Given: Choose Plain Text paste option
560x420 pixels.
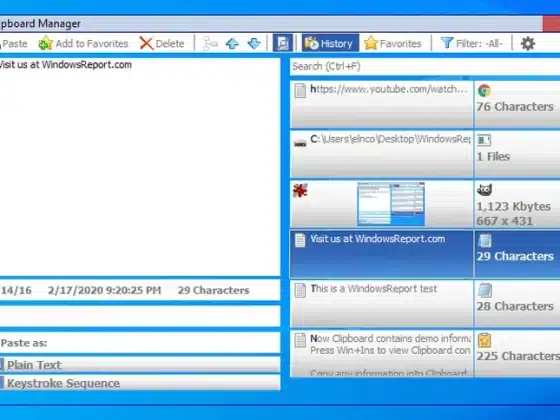Looking at the screenshot, I should 140,365.
